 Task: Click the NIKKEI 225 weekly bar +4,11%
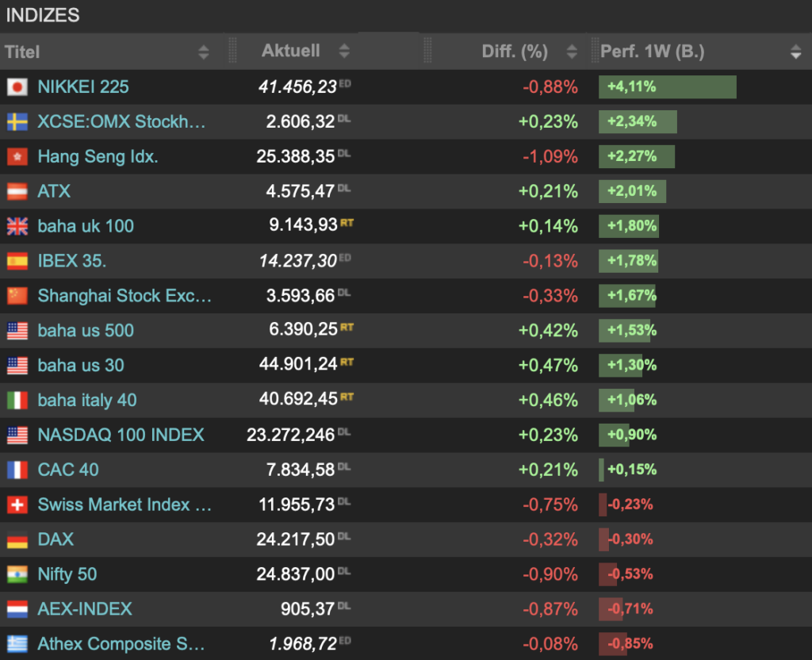click(x=668, y=87)
